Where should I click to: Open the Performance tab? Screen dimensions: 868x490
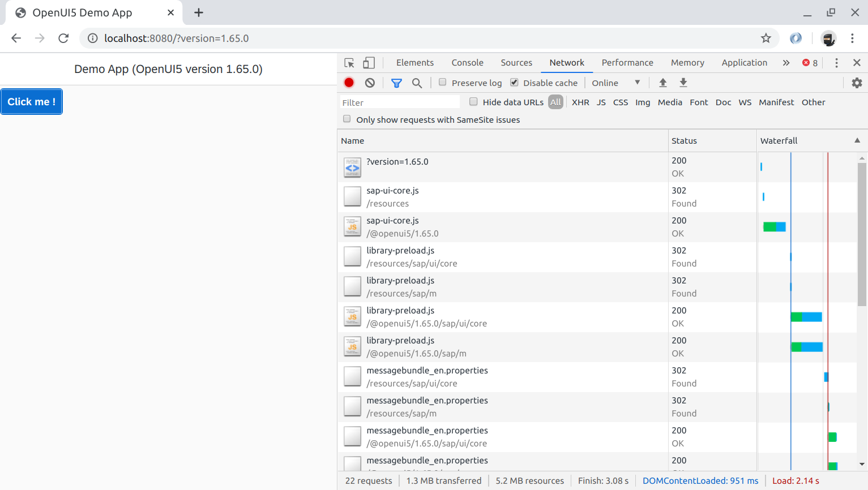click(x=627, y=63)
